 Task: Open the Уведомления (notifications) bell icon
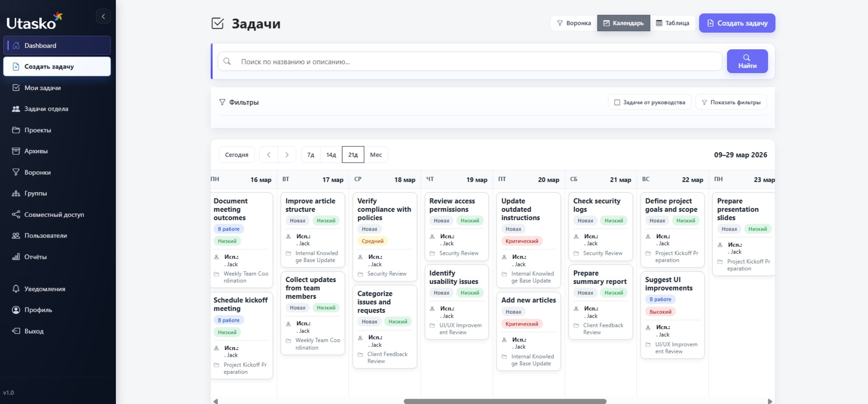(x=16, y=289)
